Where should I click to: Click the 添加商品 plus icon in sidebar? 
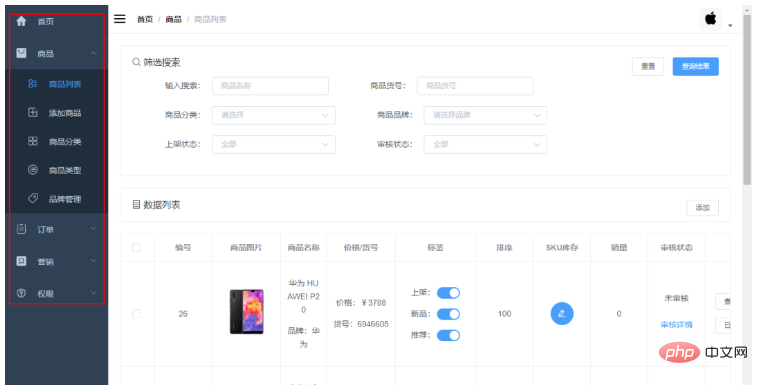(x=33, y=113)
